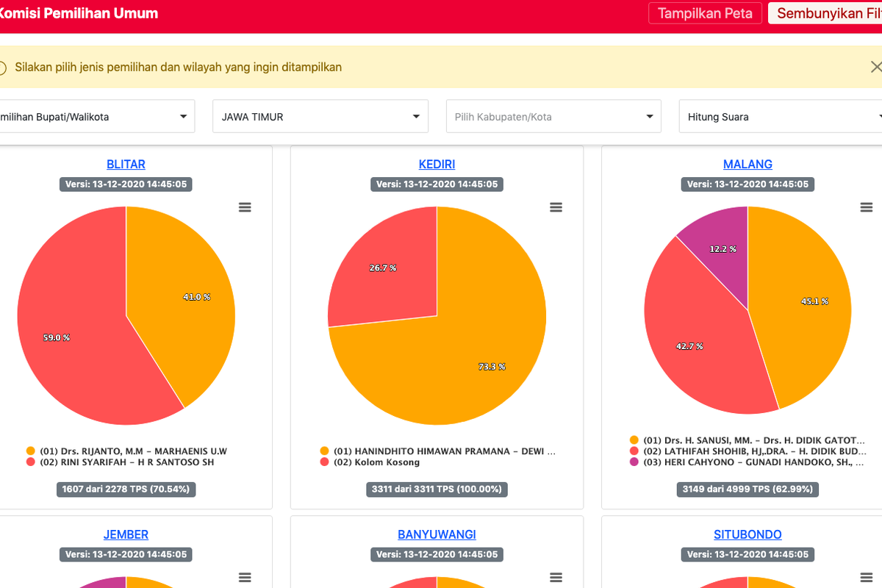Image resolution: width=882 pixels, height=588 pixels.
Task: Open the KEDIRI chart hamburger menu
Action: (556, 208)
